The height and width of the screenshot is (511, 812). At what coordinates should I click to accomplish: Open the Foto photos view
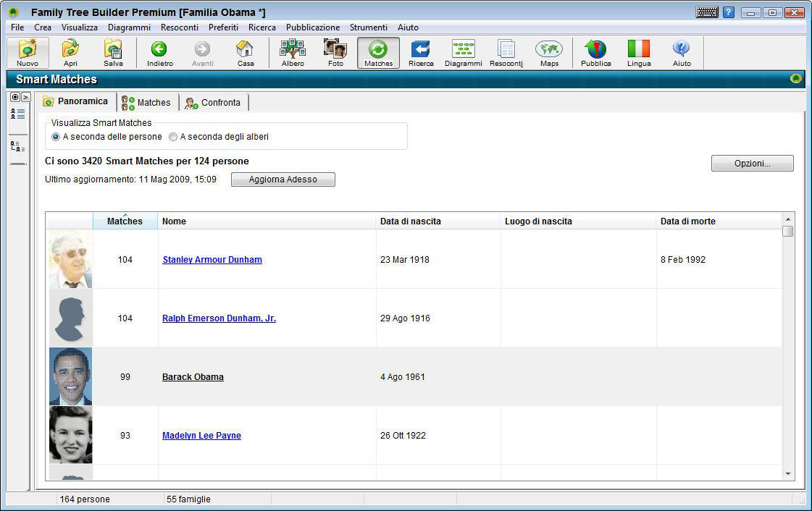335,53
